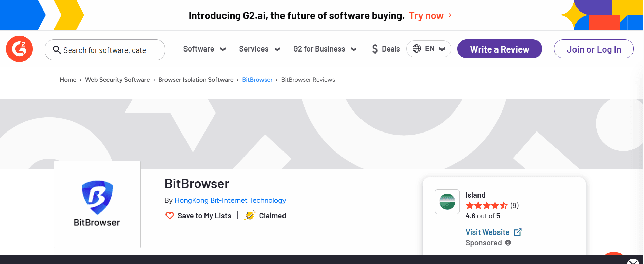Click Join or Log In button
The height and width of the screenshot is (264, 644).
(x=594, y=49)
